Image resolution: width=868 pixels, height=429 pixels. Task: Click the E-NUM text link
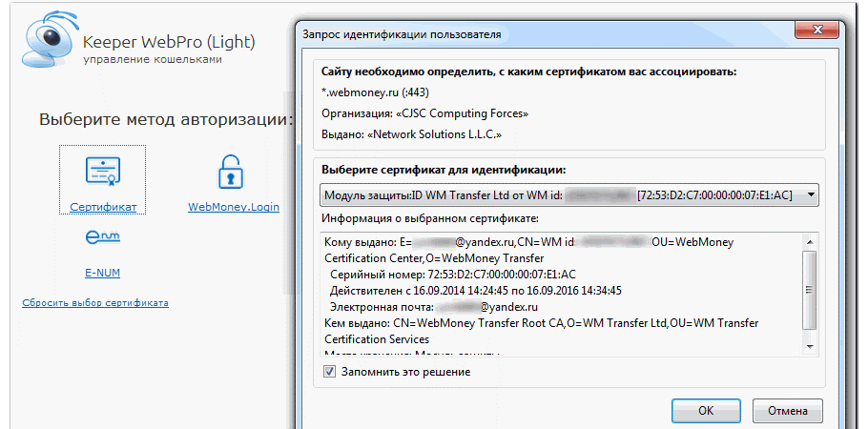click(x=102, y=273)
